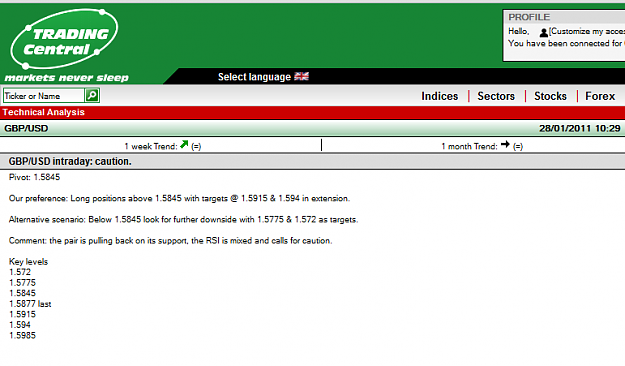Viewport: 625px width, 366px height.
Task: Click the 1 month Trend label
Action: coord(469,146)
